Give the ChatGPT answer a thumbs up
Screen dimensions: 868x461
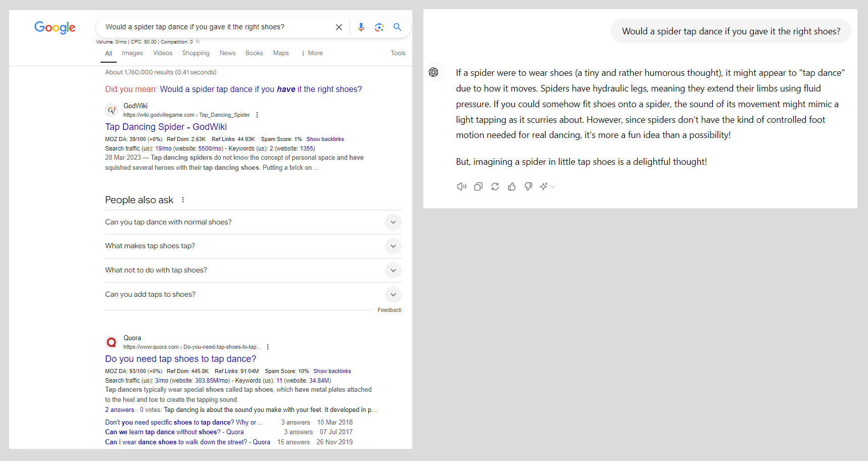(511, 187)
